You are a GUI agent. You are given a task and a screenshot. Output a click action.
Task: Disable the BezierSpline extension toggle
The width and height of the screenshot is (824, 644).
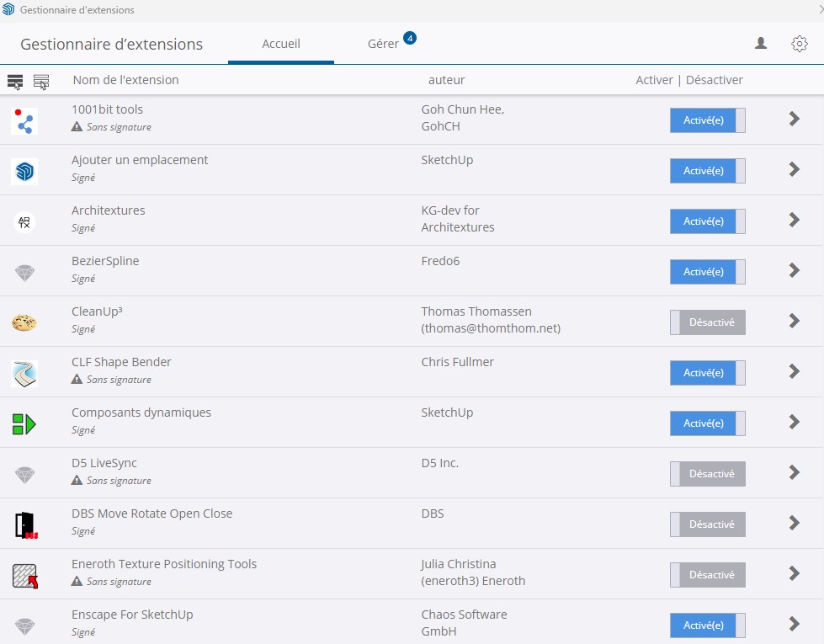pyautogui.click(x=707, y=272)
